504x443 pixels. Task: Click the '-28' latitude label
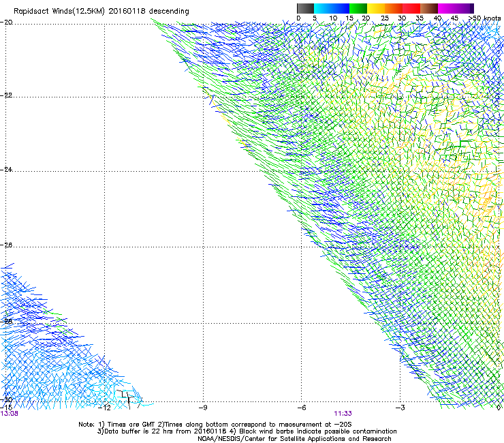(6, 321)
